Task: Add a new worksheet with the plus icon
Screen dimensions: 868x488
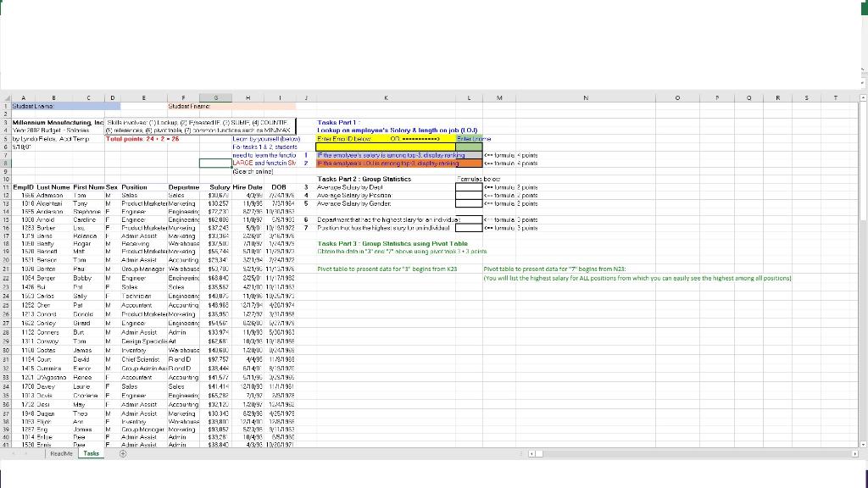Action: pos(122,453)
